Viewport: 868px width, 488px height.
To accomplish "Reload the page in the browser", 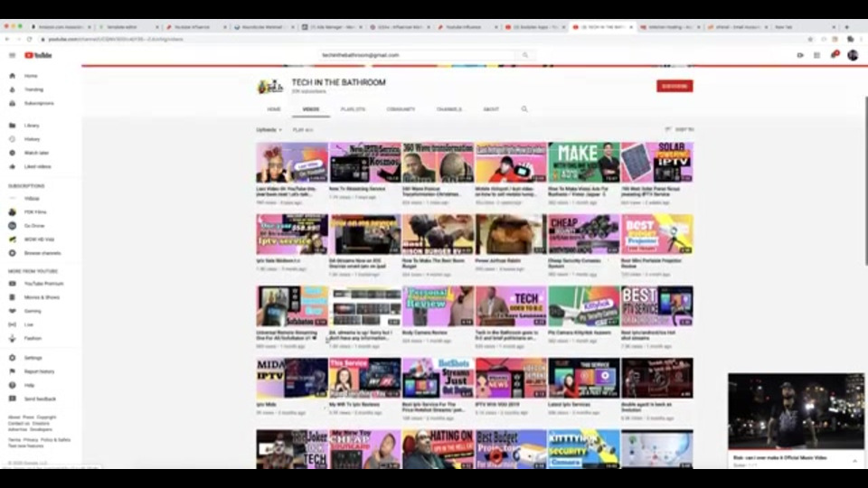I will coord(29,39).
